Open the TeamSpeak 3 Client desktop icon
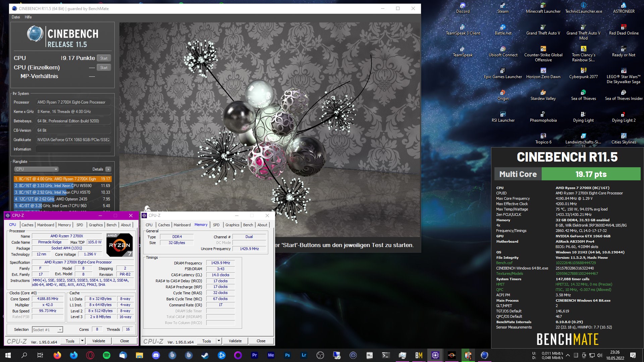This screenshot has width=644, height=362. point(463,29)
